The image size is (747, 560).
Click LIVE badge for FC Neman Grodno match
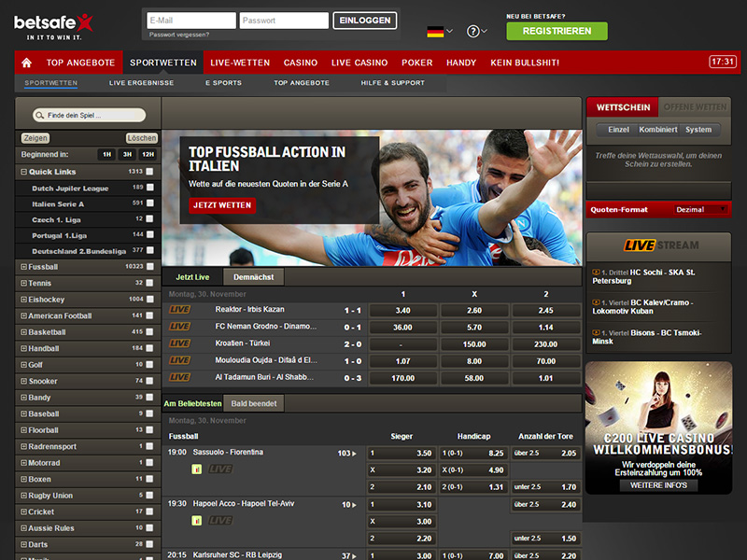179,327
